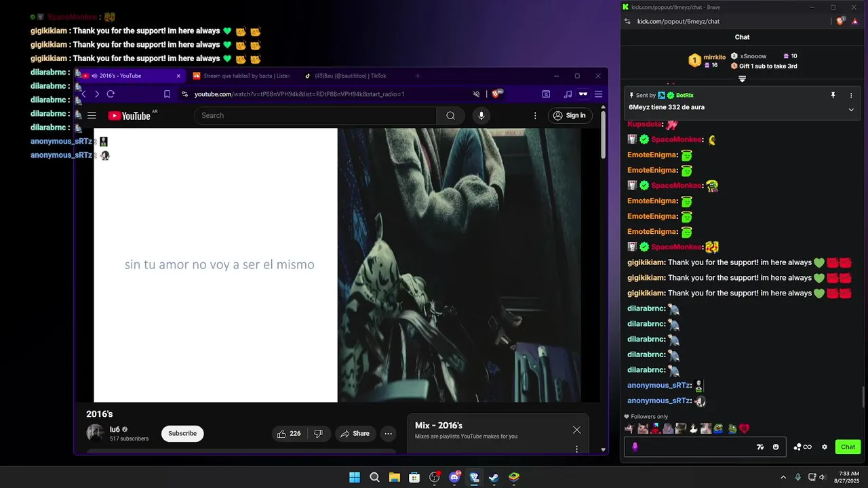
Task: Open Kick chat settings gear
Action: pos(825,447)
